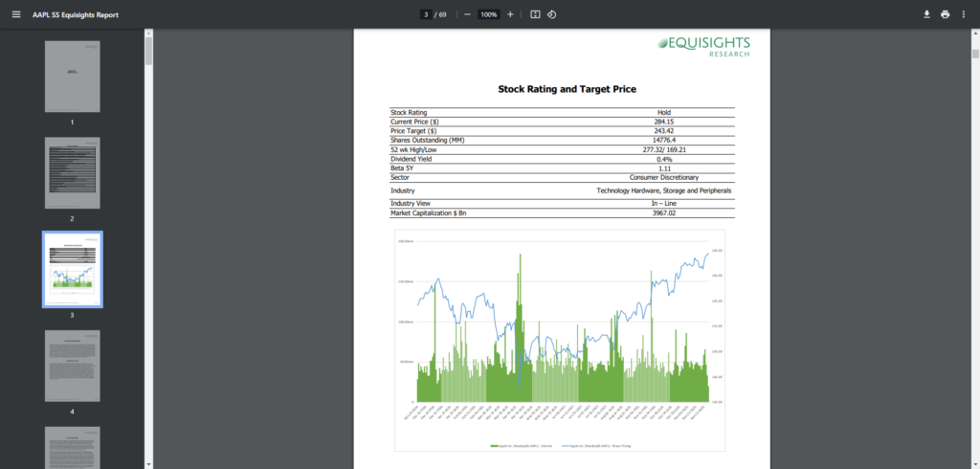Viewport: 980px width, 469px height.
Task: Click the zoom in plus button
Action: [x=510, y=14]
